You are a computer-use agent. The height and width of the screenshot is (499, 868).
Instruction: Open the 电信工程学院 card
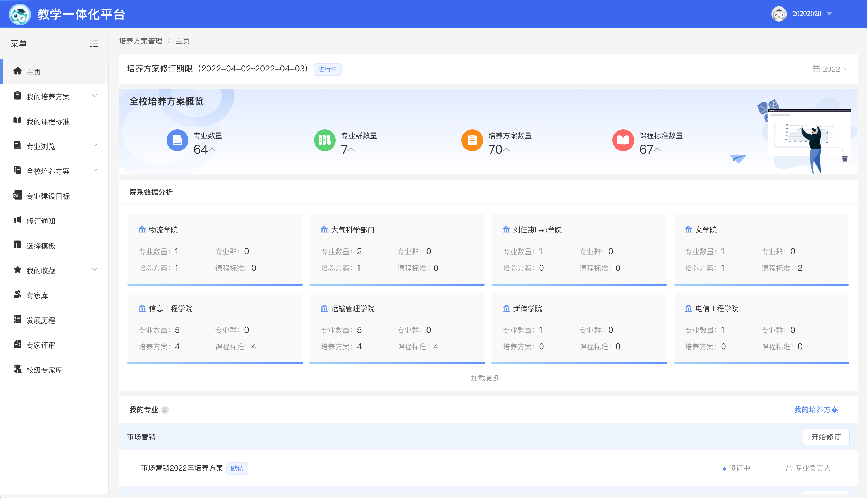(x=761, y=328)
